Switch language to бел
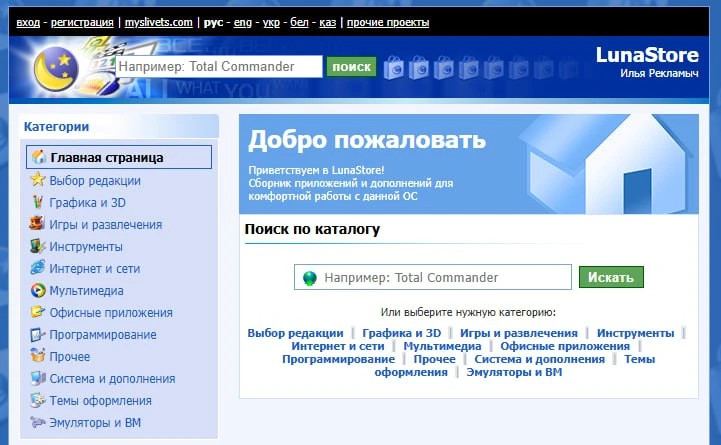Viewport: 721px width, 445px height. tap(299, 22)
